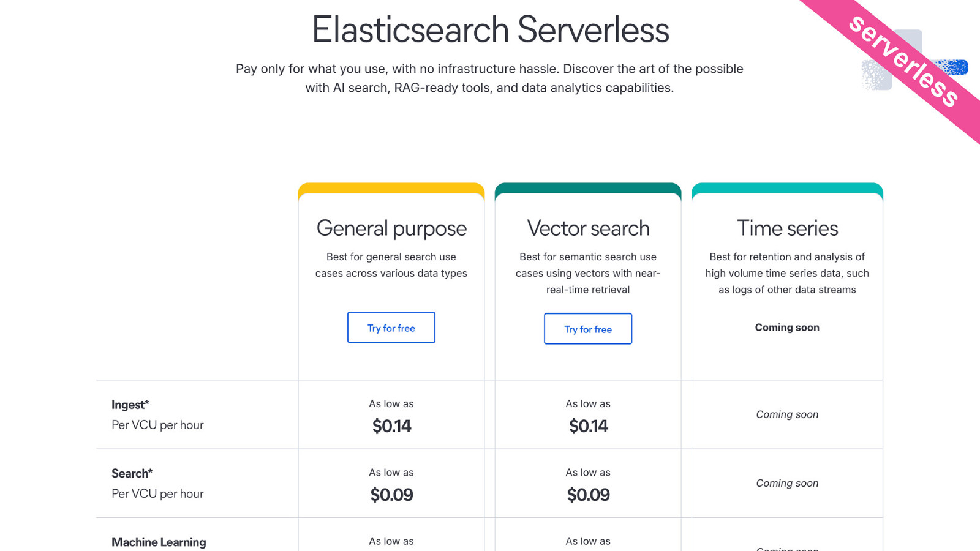Select the General purpose card heading
Screen dimensions: 980x551
click(x=391, y=228)
